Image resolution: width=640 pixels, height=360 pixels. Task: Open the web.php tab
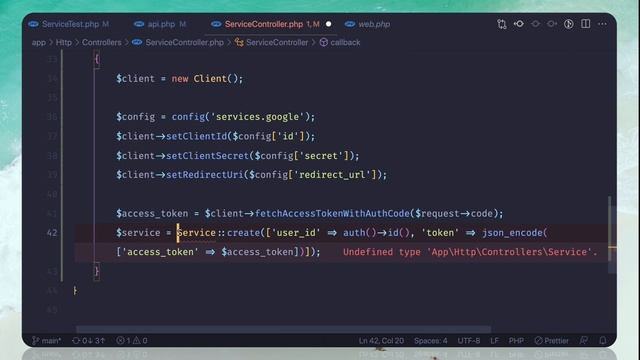(367, 24)
